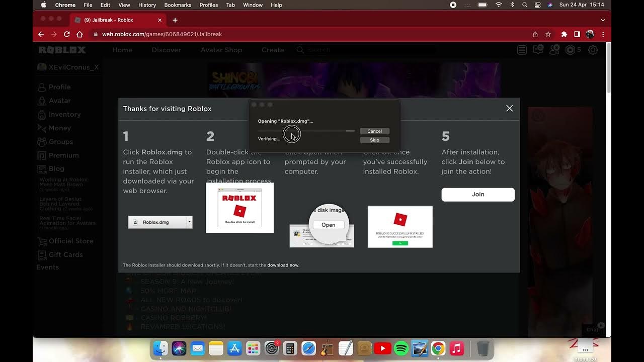Expand the Roblox.dmg download arrow

point(190,222)
